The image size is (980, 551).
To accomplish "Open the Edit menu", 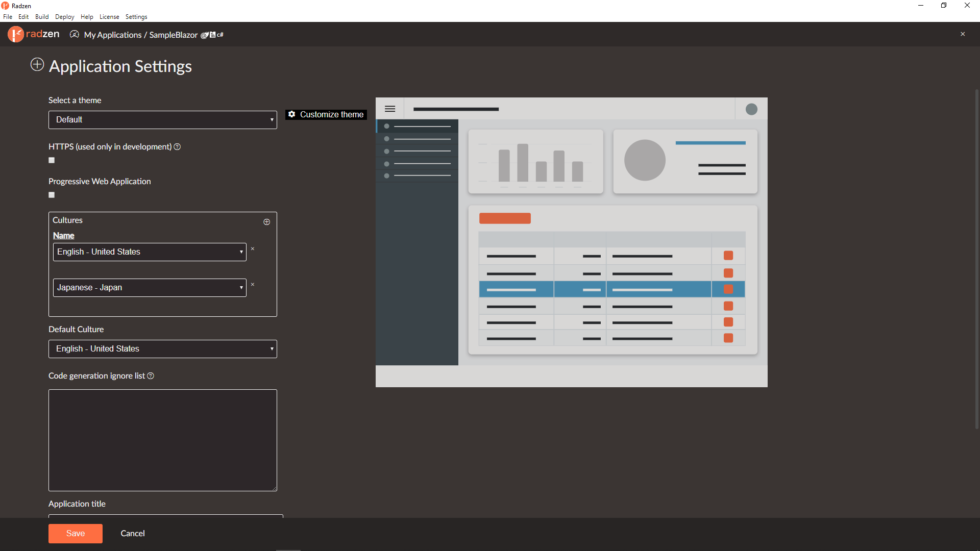I will tap(23, 17).
